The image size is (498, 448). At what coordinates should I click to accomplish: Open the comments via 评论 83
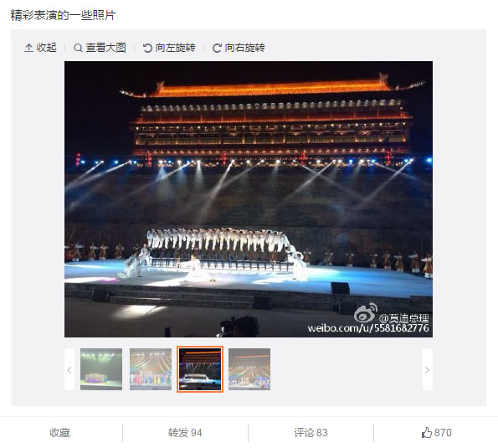[x=311, y=432]
